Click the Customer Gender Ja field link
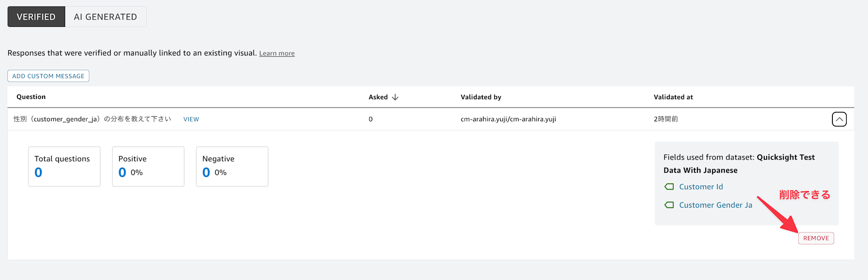 click(x=716, y=205)
